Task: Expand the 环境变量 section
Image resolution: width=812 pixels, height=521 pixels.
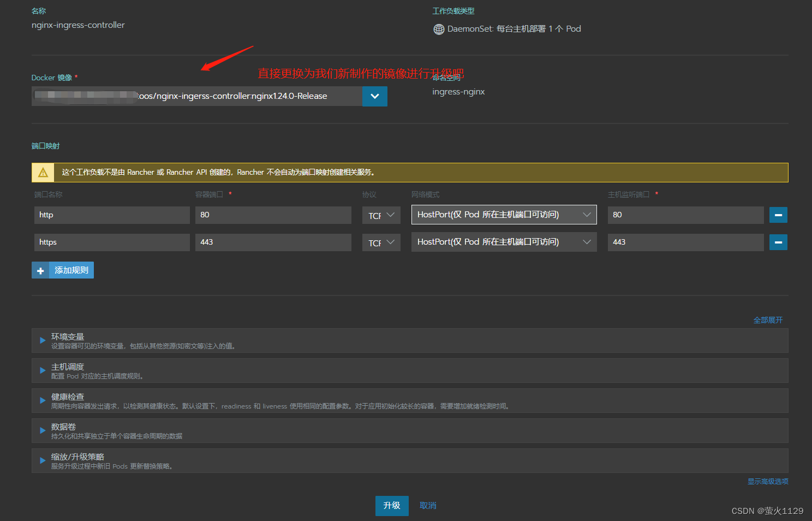Action: pyautogui.click(x=410, y=341)
